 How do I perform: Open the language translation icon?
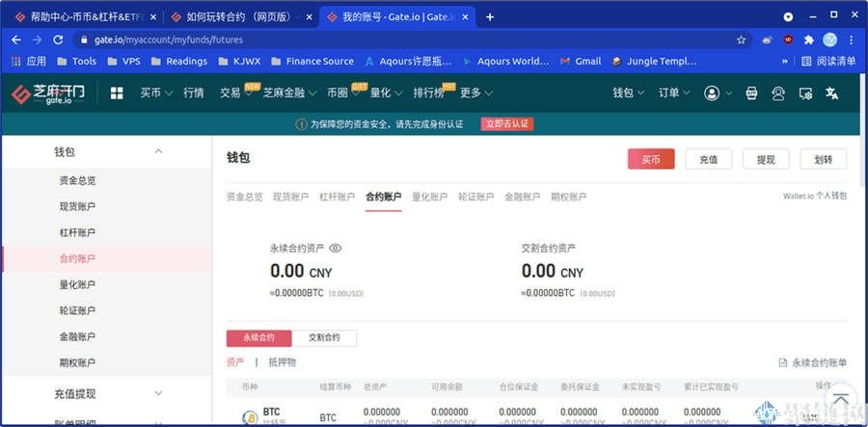832,93
